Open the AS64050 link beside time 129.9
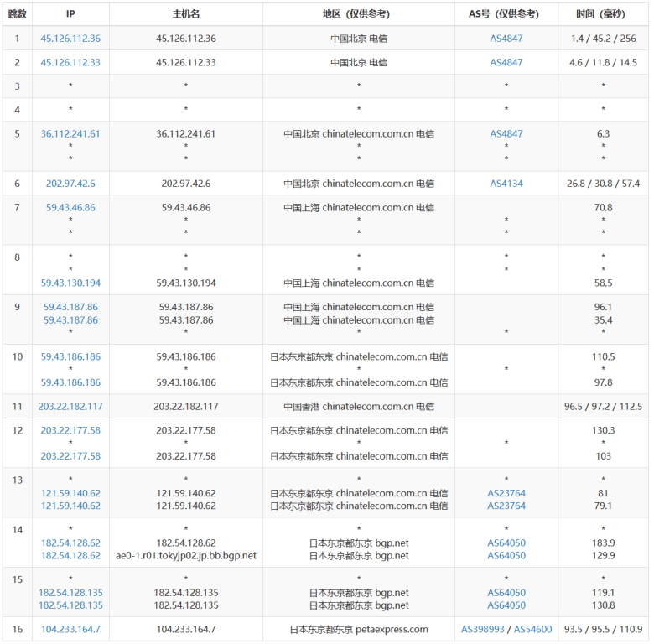 coord(506,556)
